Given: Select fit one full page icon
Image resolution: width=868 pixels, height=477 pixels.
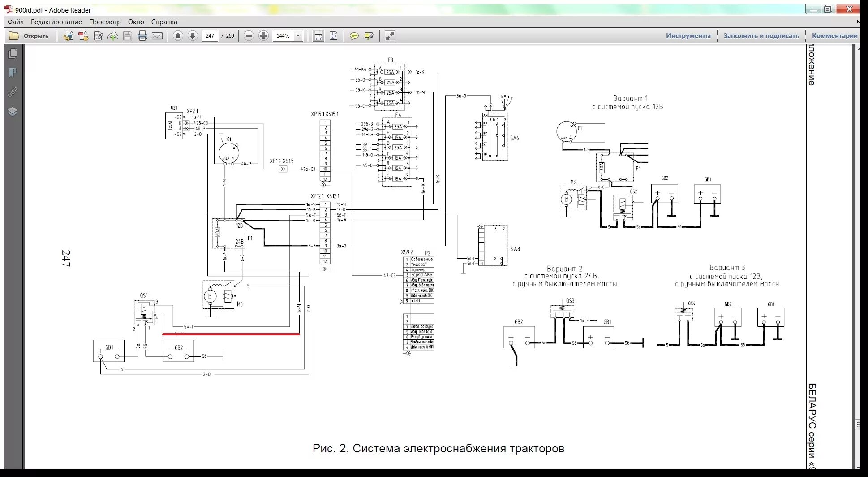Looking at the screenshot, I should click(333, 36).
